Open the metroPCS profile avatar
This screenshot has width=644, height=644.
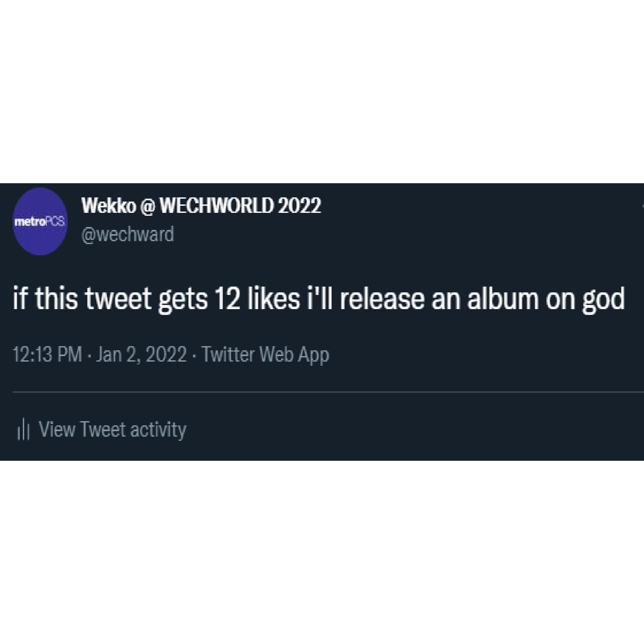(x=40, y=221)
